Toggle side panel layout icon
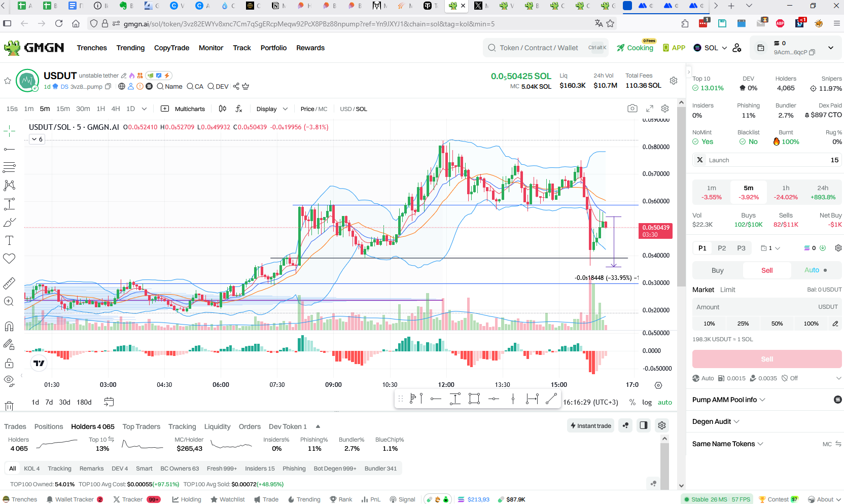 tap(644, 425)
